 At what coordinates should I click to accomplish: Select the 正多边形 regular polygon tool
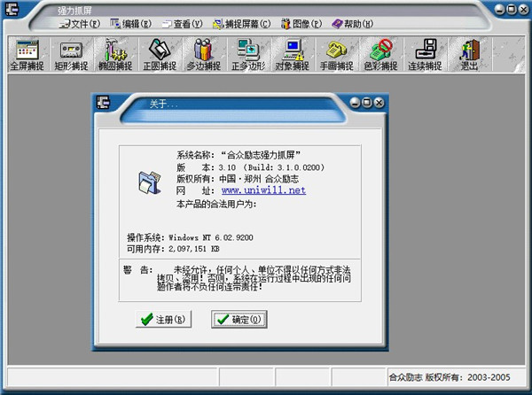coord(249,54)
